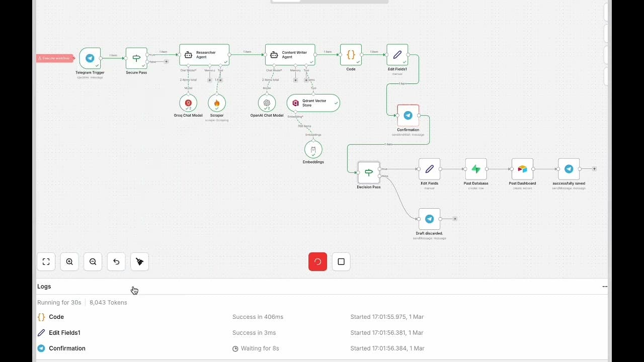
Task: Select the Groq Chat Model node
Action: [x=188, y=103]
